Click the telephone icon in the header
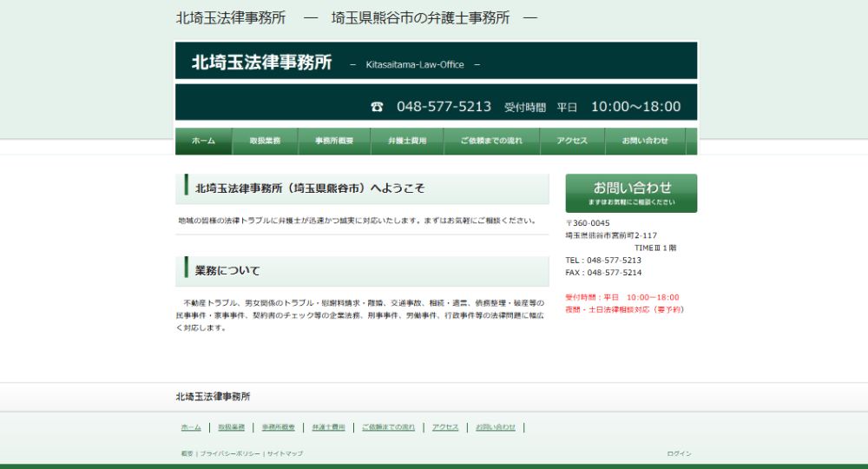 [x=377, y=107]
